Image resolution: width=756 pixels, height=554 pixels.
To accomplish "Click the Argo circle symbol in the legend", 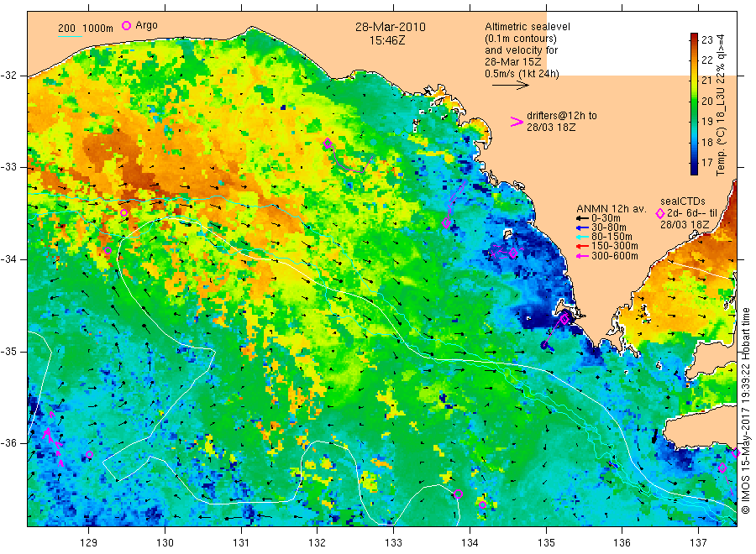I will (126, 25).
